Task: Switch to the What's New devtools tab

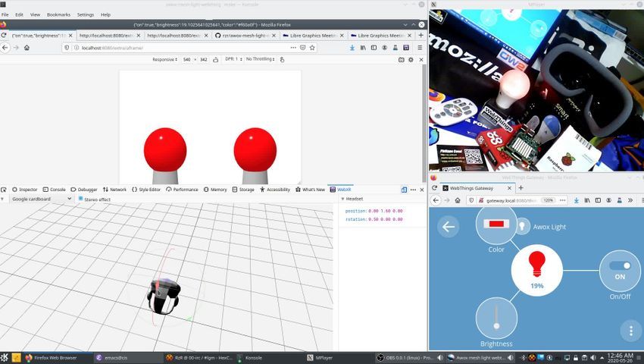Action: click(x=310, y=190)
